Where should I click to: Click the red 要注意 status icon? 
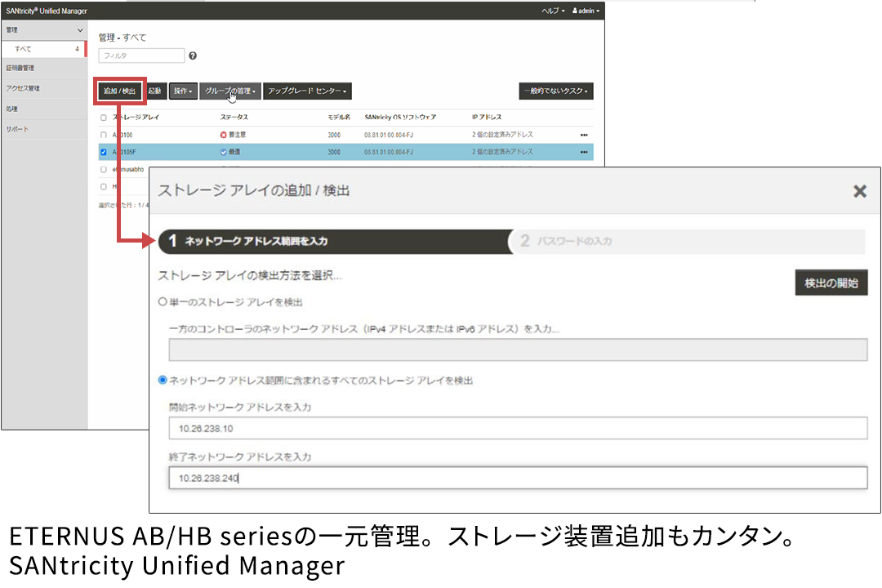223,135
